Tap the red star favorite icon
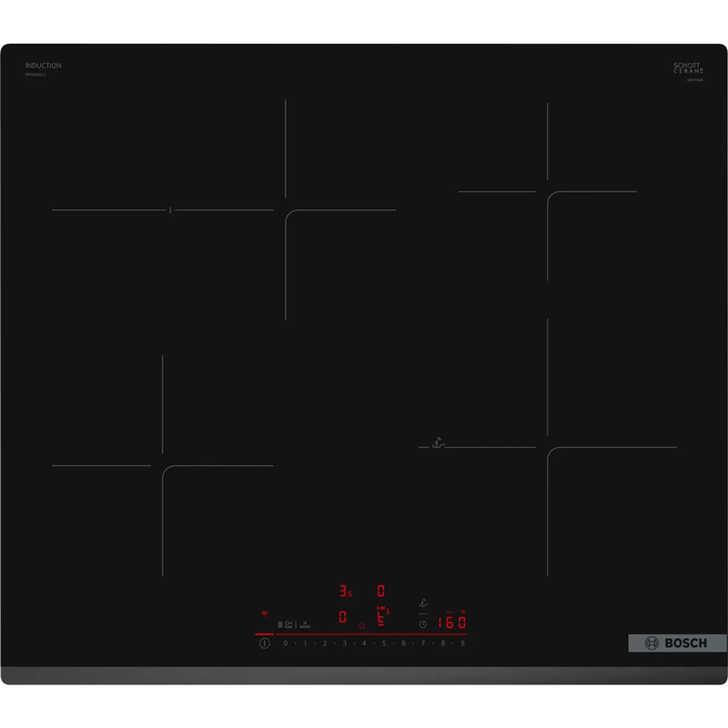Viewport: 728px width, 728px height. pyautogui.click(x=361, y=625)
